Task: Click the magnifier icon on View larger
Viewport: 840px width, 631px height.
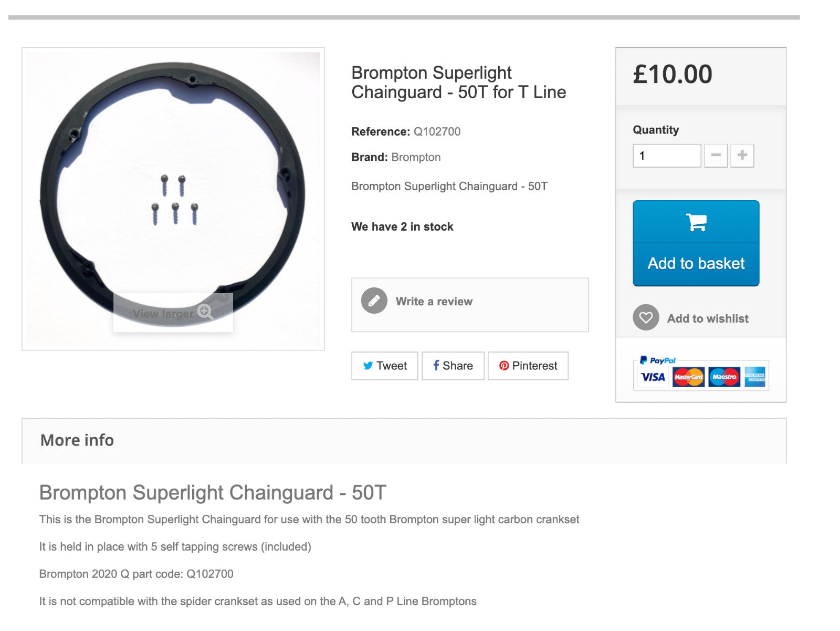Action: [205, 312]
